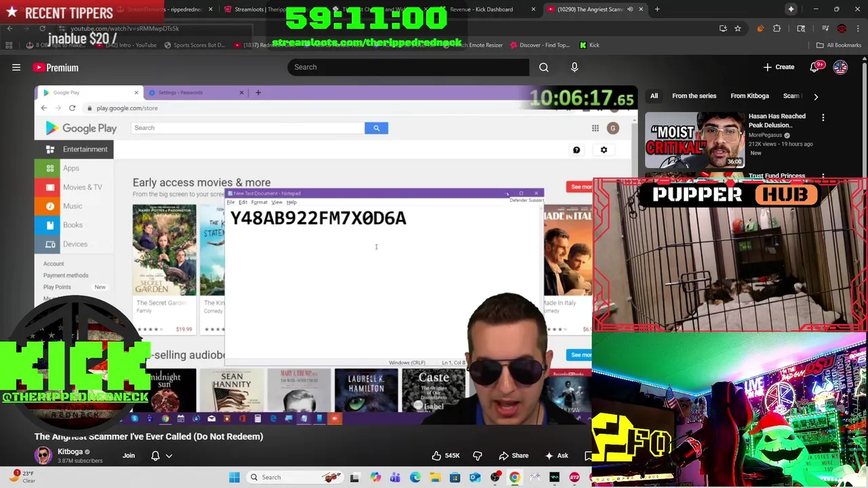The width and height of the screenshot is (868, 488).
Task: Open the Chrome extensions puzzle icon
Action: coord(777,28)
